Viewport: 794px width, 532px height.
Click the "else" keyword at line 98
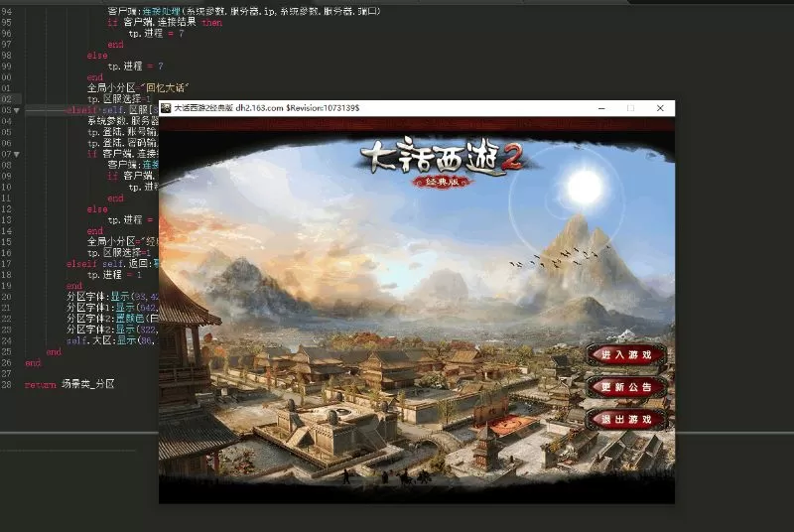click(x=97, y=56)
